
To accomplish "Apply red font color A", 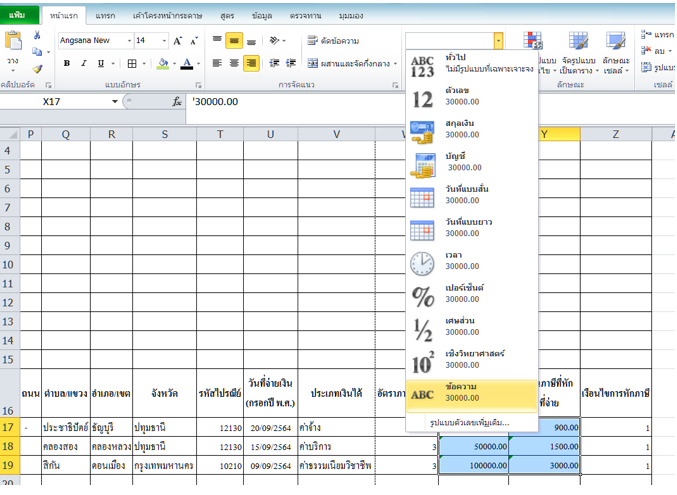I will pos(187,64).
